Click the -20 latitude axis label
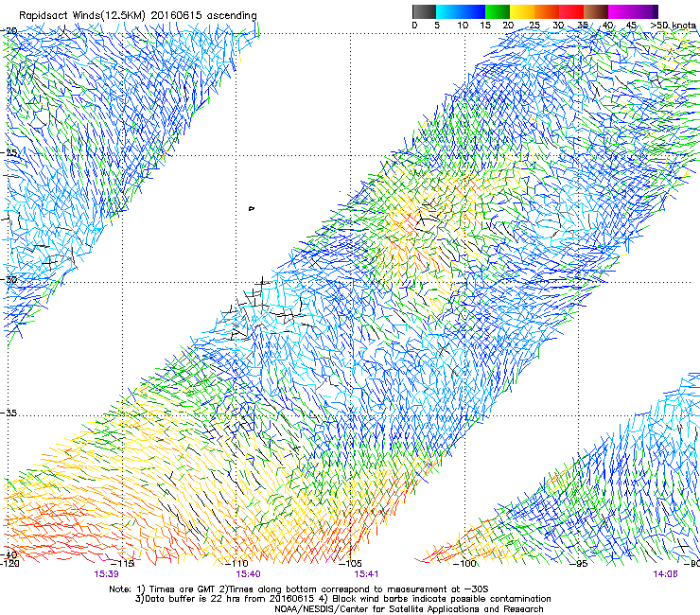 (x=9, y=31)
